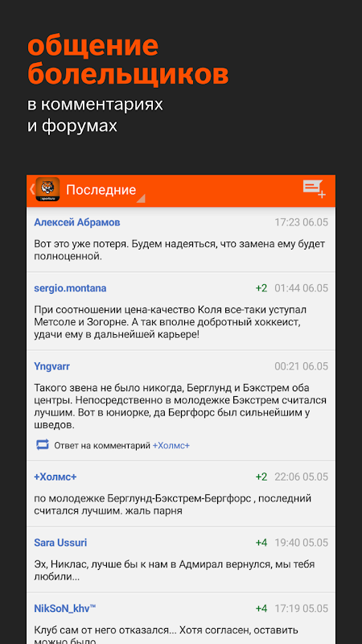The image size is (362, 644).
Task: Open the +Холмс+ comment author name
Action: 56,477
